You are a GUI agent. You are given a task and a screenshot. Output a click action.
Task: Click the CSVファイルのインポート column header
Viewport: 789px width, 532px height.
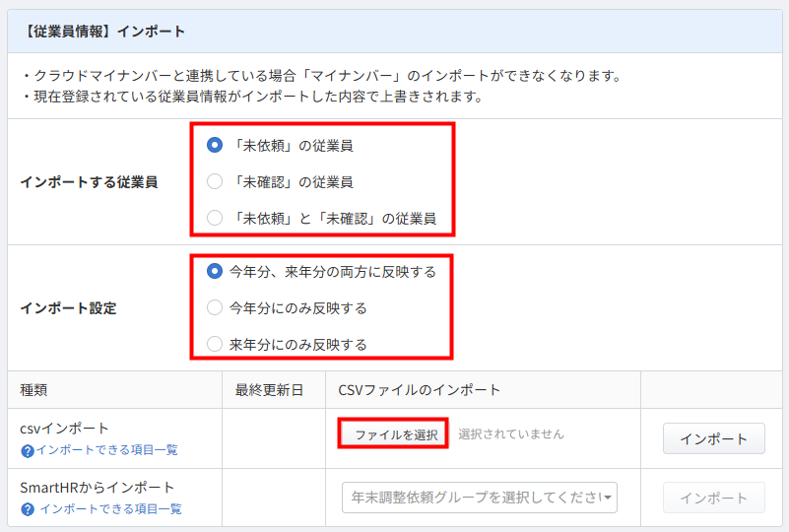tap(419, 390)
